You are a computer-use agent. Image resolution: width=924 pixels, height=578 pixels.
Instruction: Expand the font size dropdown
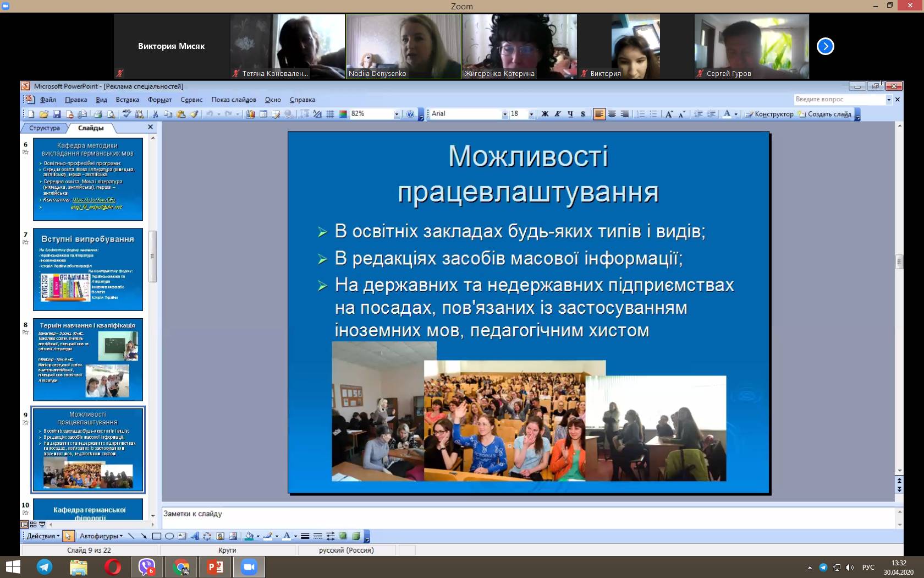point(531,114)
